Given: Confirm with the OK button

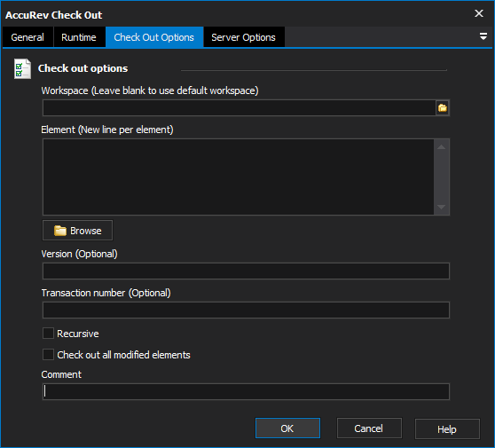Looking at the screenshot, I should click(287, 428).
